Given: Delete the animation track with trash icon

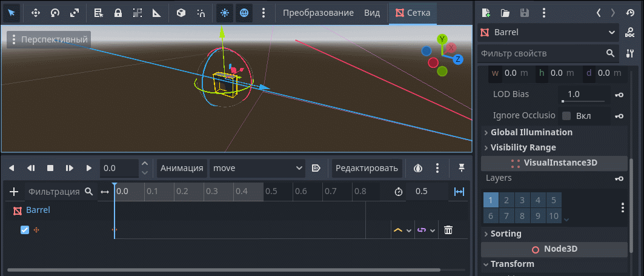Looking at the screenshot, I should tap(448, 230).
